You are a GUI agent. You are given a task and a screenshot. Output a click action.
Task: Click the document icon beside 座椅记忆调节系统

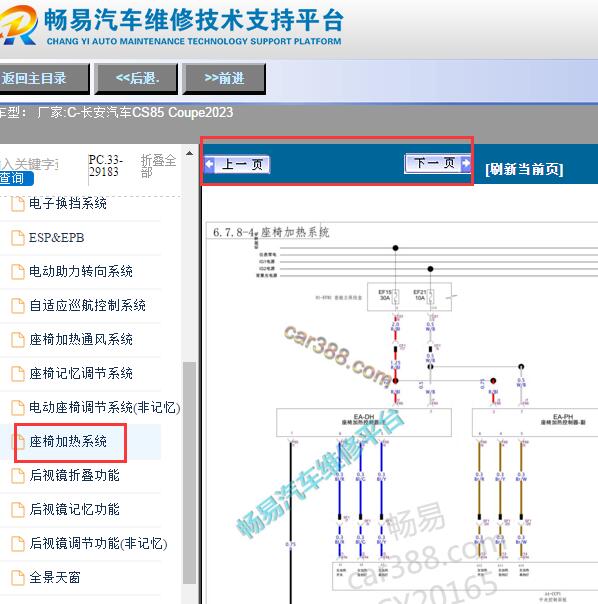tap(18, 374)
